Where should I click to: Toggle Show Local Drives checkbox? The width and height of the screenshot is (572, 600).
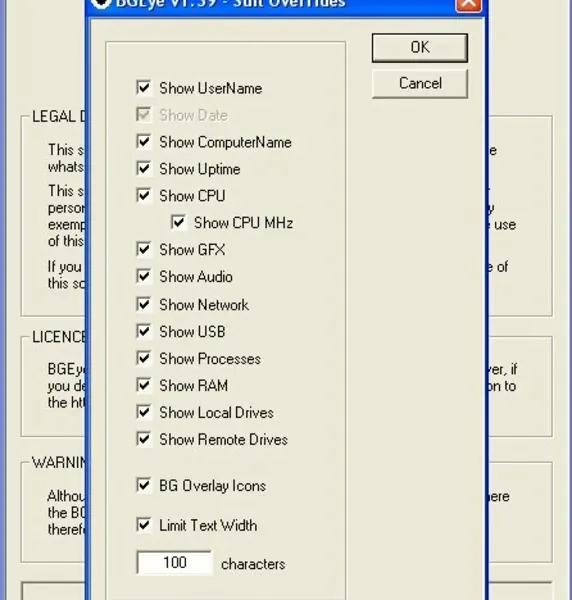pyautogui.click(x=144, y=412)
